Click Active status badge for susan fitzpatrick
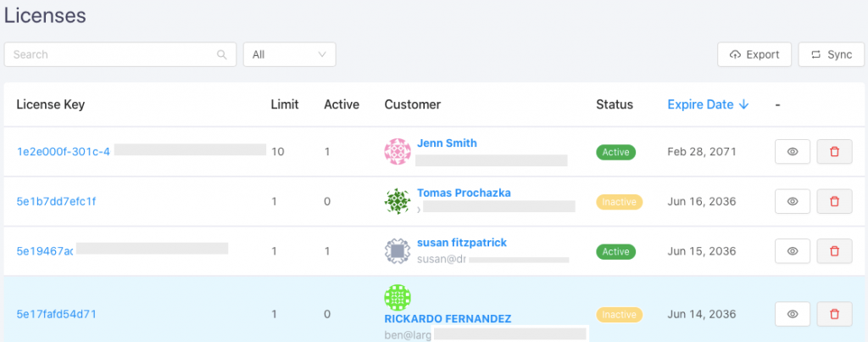 point(615,252)
